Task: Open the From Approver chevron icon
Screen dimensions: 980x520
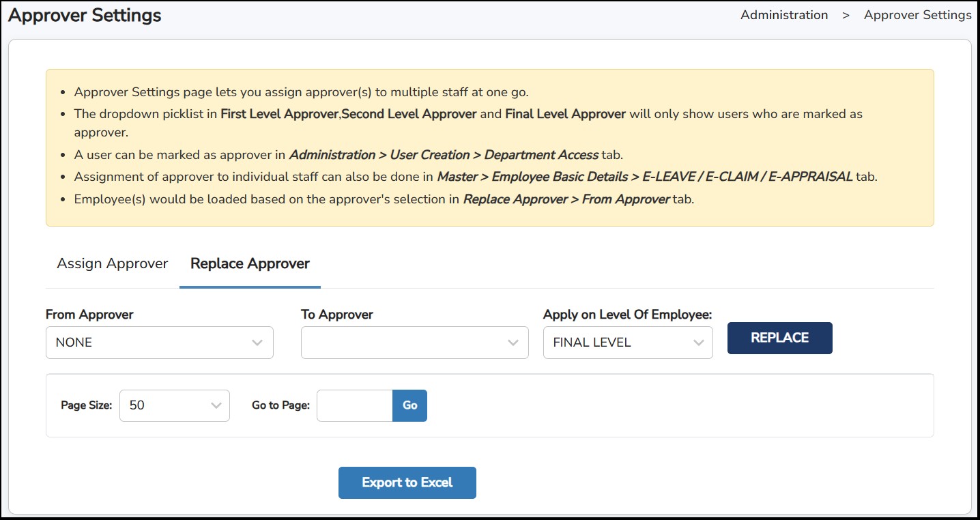Action: click(256, 342)
